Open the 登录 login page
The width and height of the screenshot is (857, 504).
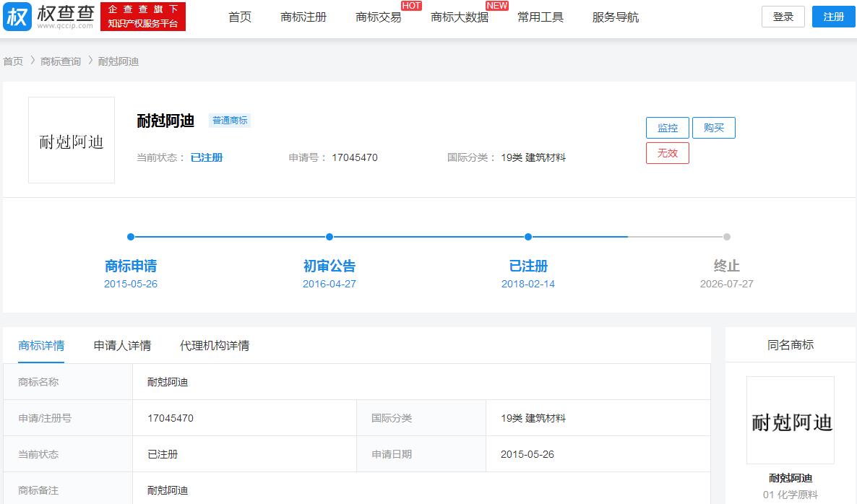pos(783,16)
